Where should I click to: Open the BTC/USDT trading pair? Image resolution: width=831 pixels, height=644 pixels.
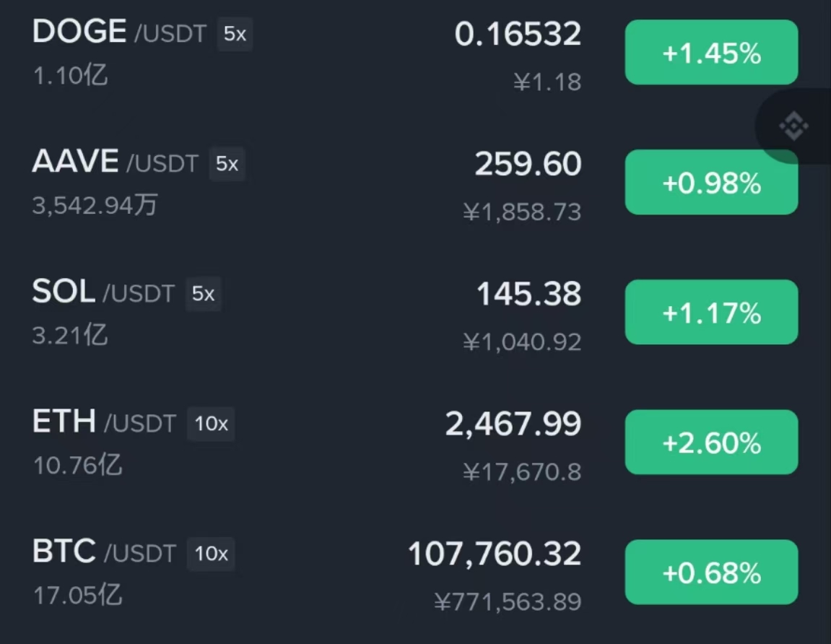click(x=416, y=572)
